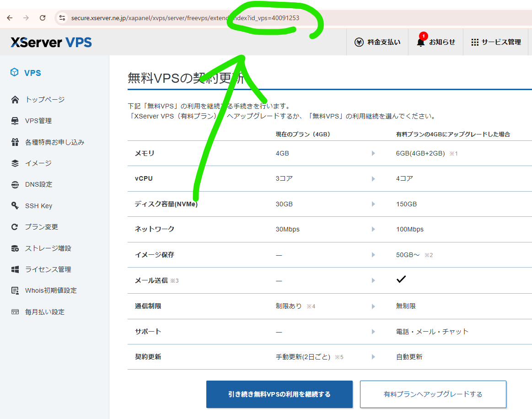The image size is (532, 419).
Task: Open 毎月払い設定 in the sidebar
Action: click(45, 312)
